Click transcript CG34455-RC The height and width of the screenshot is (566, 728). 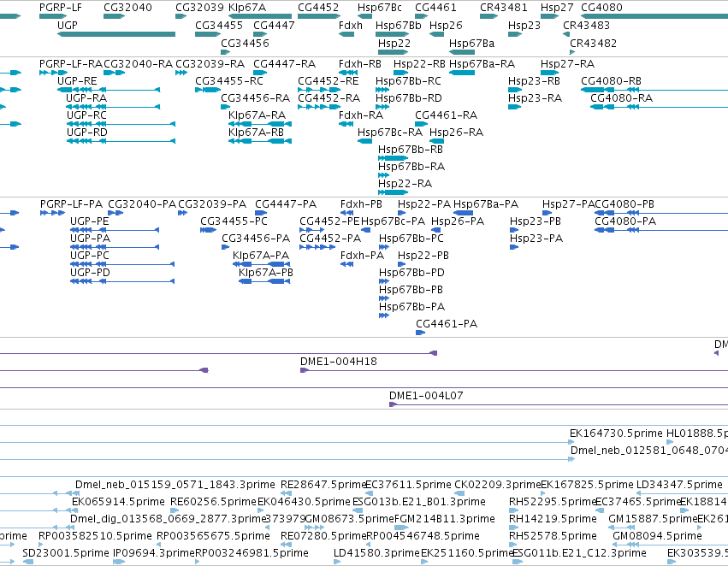tap(229, 80)
